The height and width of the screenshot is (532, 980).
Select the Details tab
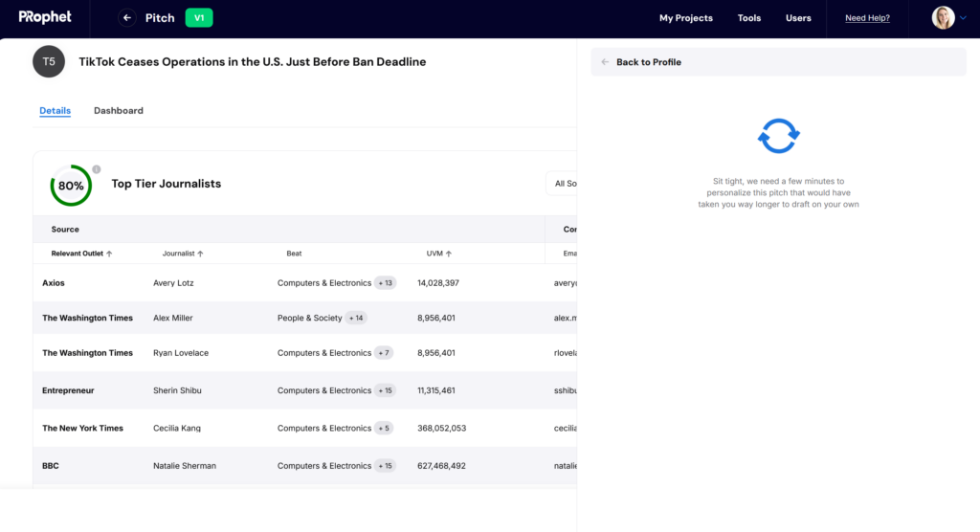coord(55,111)
